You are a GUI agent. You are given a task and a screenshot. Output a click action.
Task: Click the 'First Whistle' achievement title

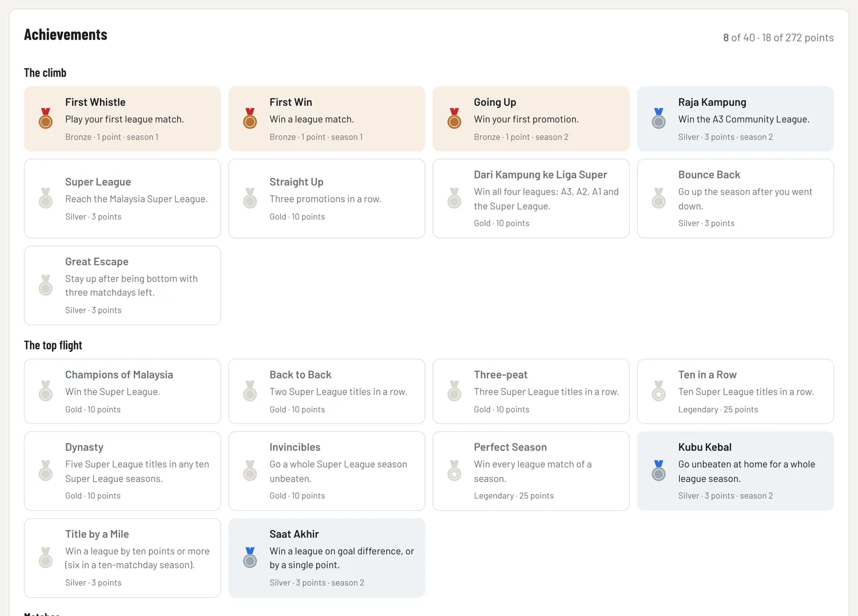click(x=96, y=102)
